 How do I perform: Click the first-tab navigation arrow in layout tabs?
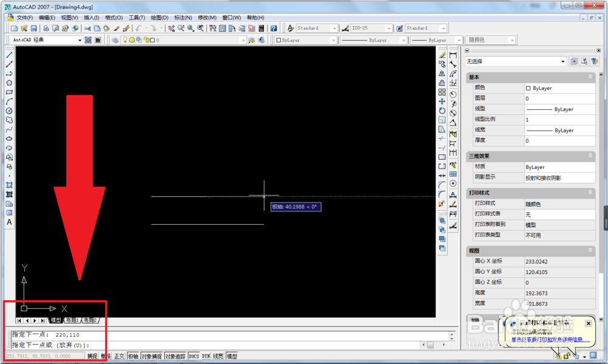tap(19, 320)
